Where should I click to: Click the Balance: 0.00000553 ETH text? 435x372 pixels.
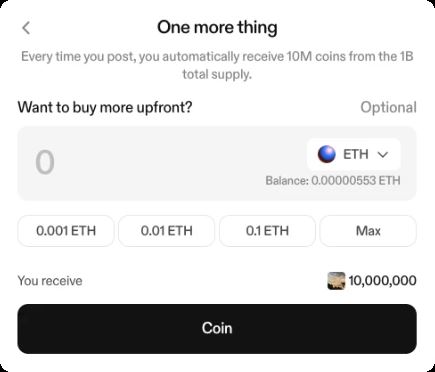pyautogui.click(x=333, y=181)
